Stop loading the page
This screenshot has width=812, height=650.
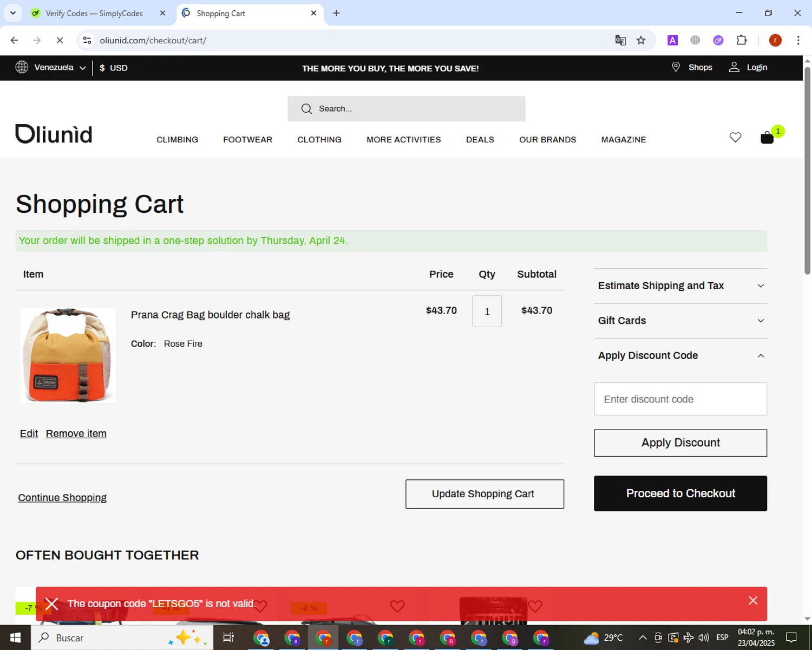(60, 40)
